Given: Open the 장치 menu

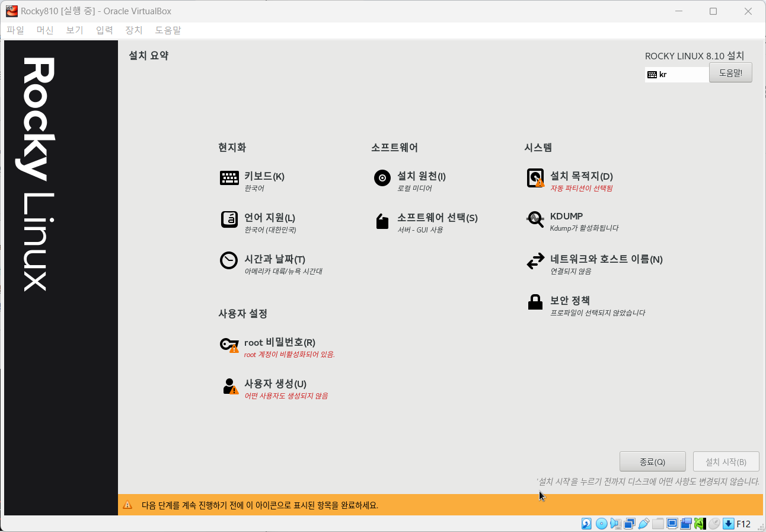Looking at the screenshot, I should pyautogui.click(x=134, y=30).
